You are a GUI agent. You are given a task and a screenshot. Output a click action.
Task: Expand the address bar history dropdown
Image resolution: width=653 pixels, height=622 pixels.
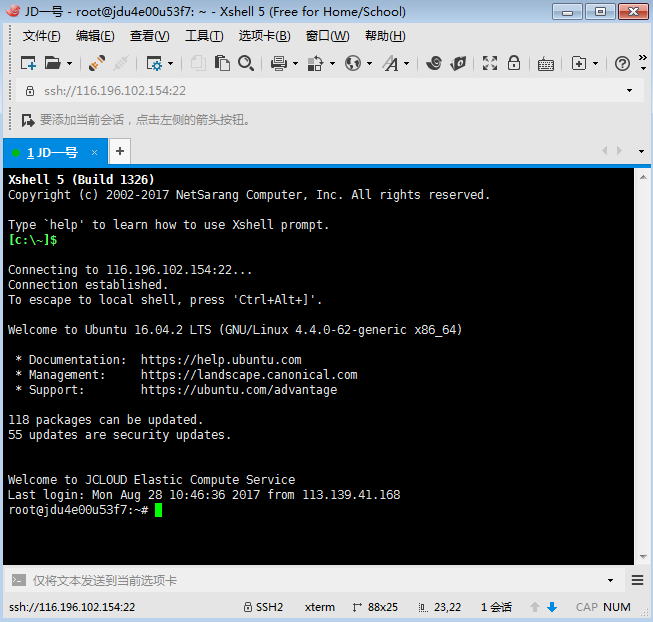[629, 91]
